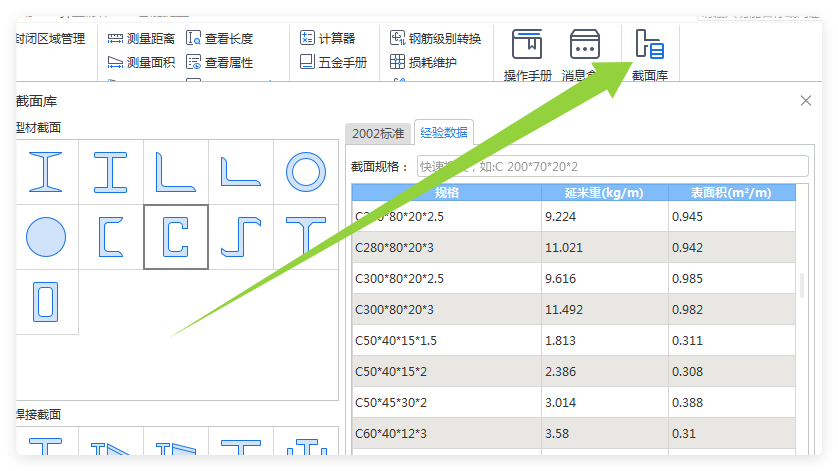The image size is (838, 471).
Task: Click the weight value 3.014
Action: pyautogui.click(x=561, y=403)
